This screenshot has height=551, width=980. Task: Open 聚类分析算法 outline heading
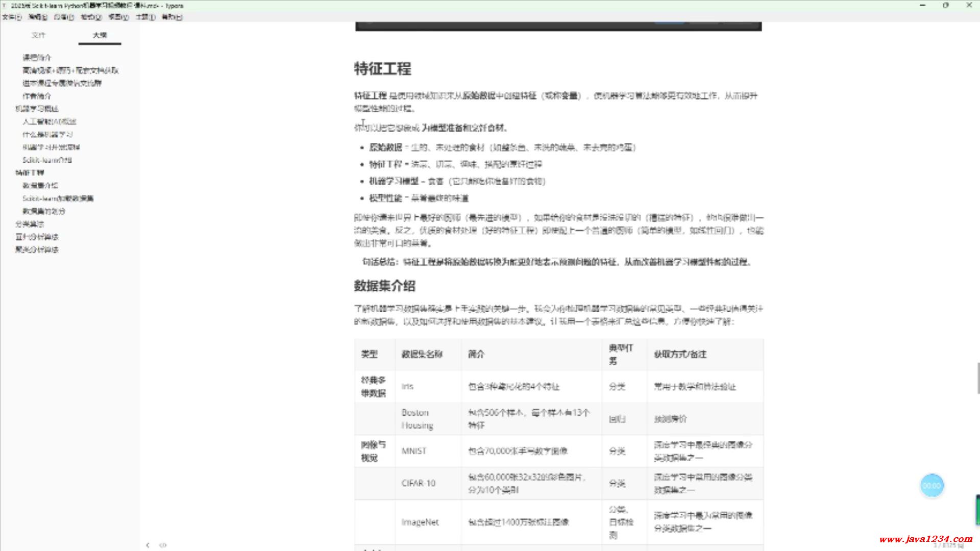point(37,249)
